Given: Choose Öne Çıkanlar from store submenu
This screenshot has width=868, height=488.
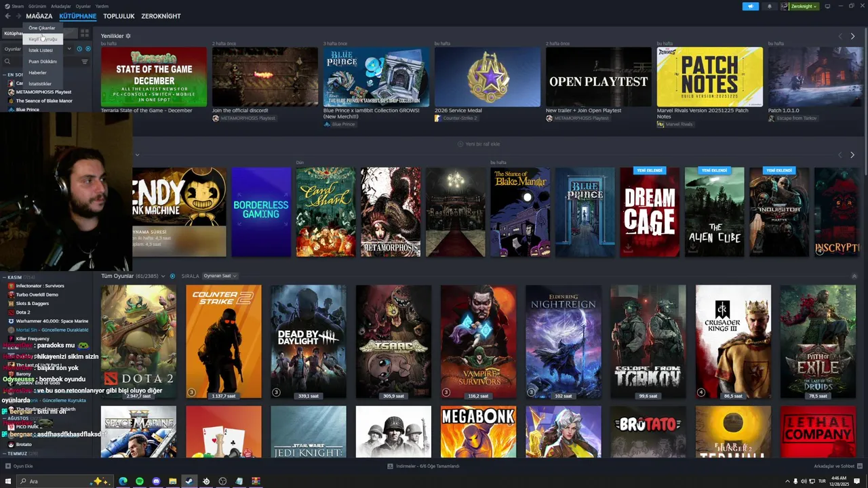Looking at the screenshot, I should pyautogui.click(x=42, y=28).
